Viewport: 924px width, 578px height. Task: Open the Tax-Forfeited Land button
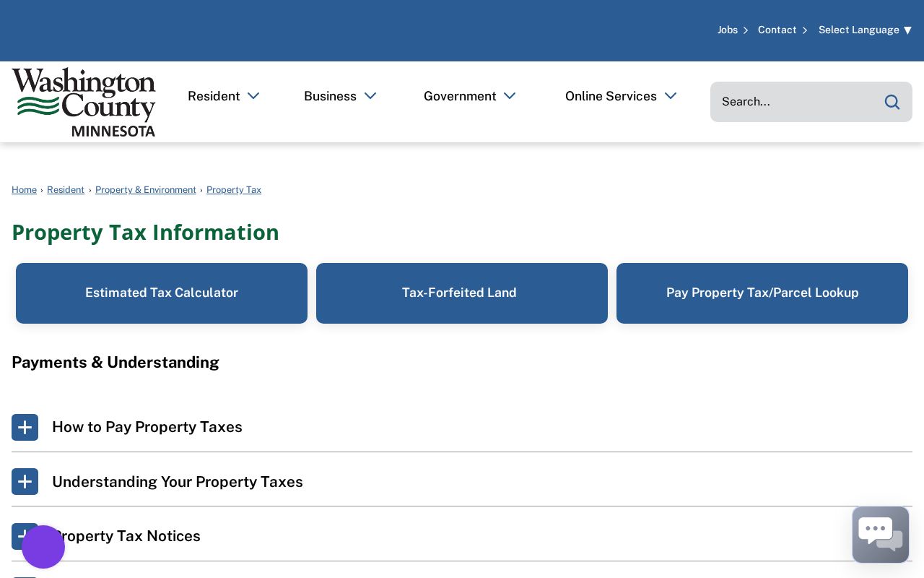pos(462,293)
